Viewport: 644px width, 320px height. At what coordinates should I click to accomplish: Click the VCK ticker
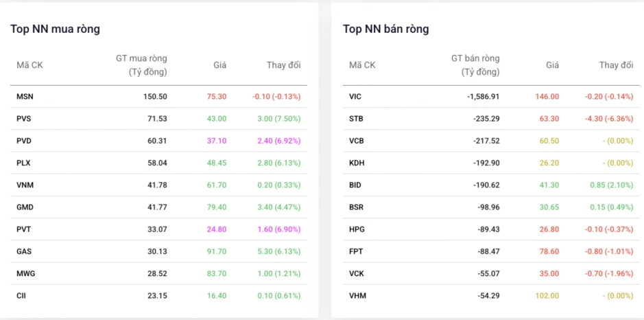(357, 273)
